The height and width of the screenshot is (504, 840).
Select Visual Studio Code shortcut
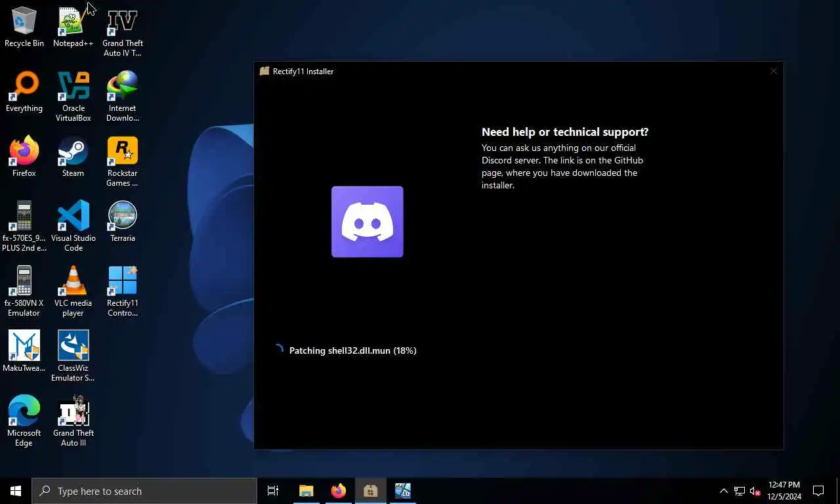[73, 227]
